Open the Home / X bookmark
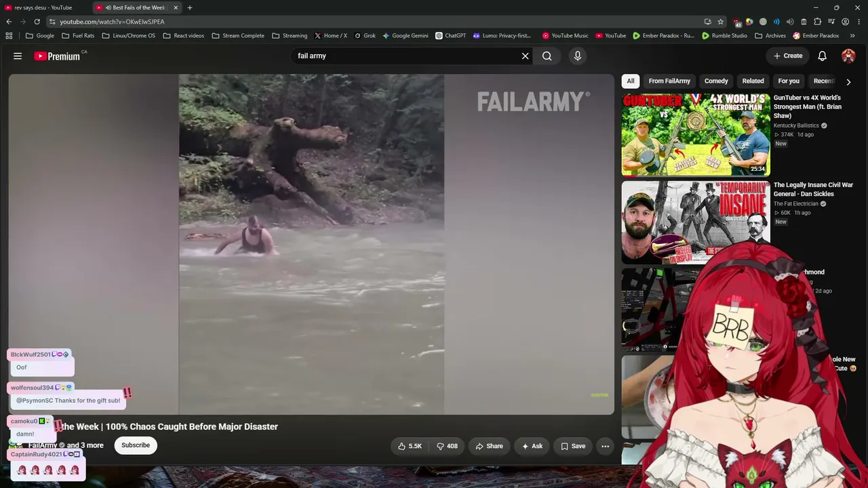868x488 pixels. (331, 36)
